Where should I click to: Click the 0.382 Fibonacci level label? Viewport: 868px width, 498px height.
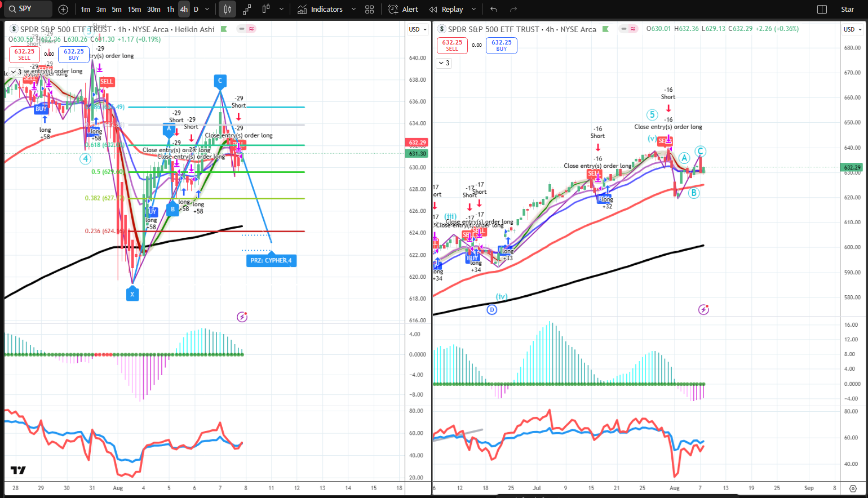pyautogui.click(x=104, y=198)
